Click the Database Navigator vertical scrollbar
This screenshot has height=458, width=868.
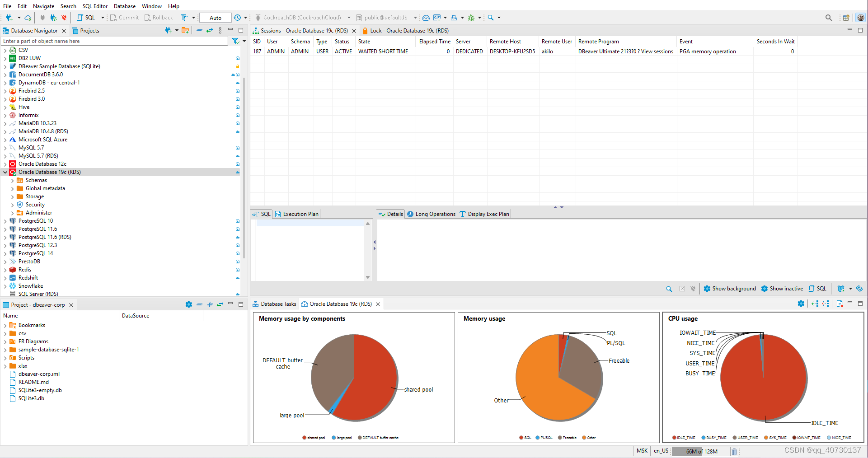[244, 168]
